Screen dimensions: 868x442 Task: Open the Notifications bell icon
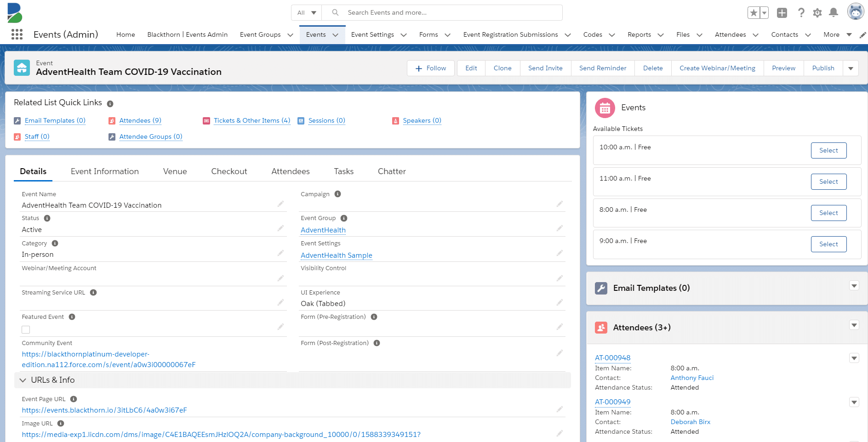(x=834, y=13)
